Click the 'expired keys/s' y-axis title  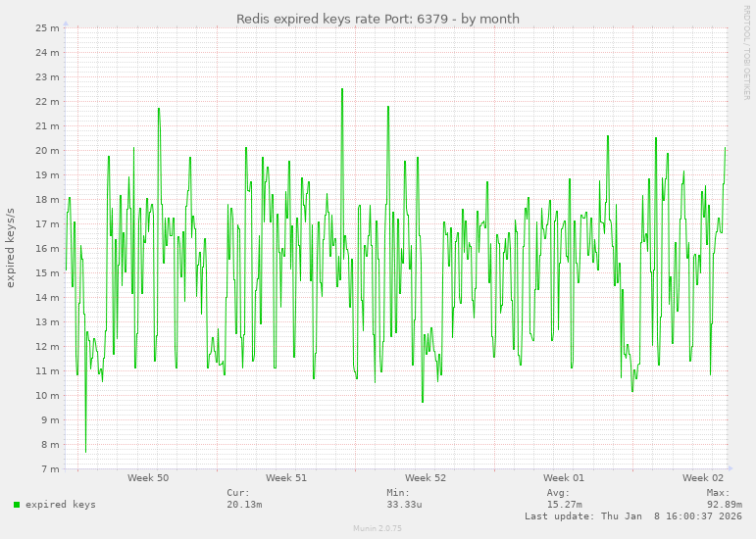coord(10,248)
